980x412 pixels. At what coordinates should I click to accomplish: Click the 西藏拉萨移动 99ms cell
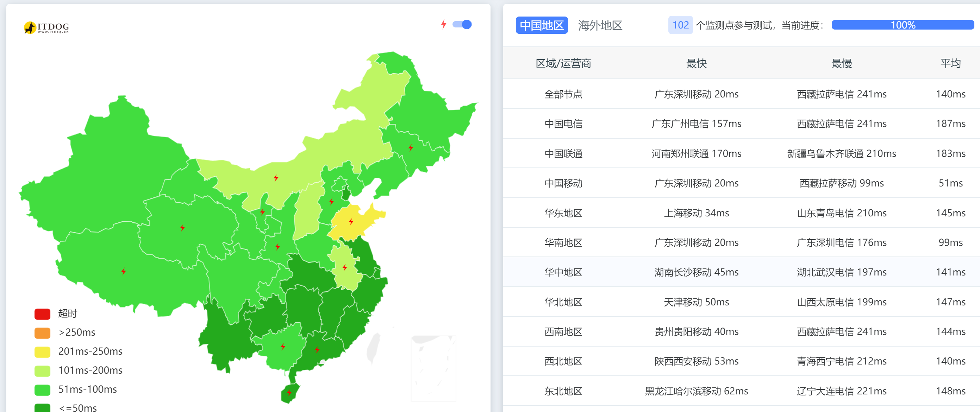[842, 183]
